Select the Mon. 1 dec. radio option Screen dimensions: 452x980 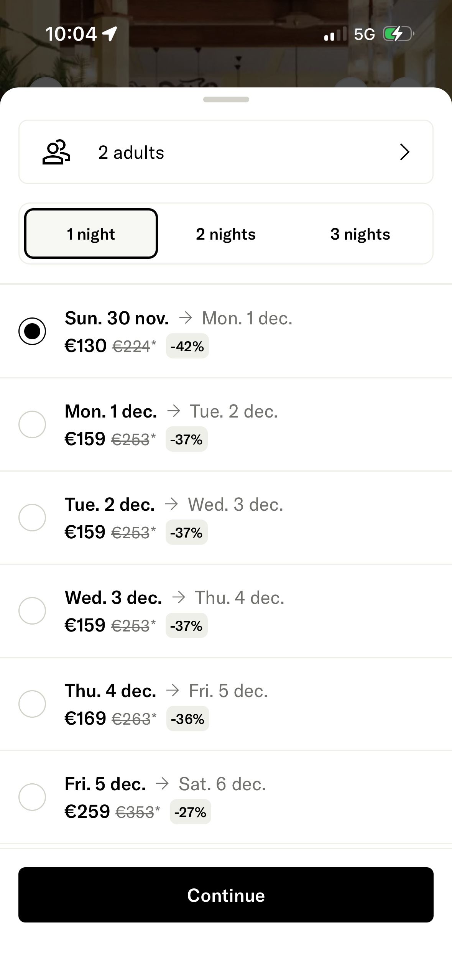pos(32,424)
